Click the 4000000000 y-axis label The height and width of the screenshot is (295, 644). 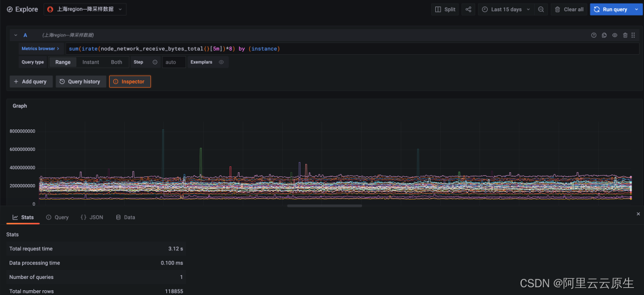tap(23, 167)
